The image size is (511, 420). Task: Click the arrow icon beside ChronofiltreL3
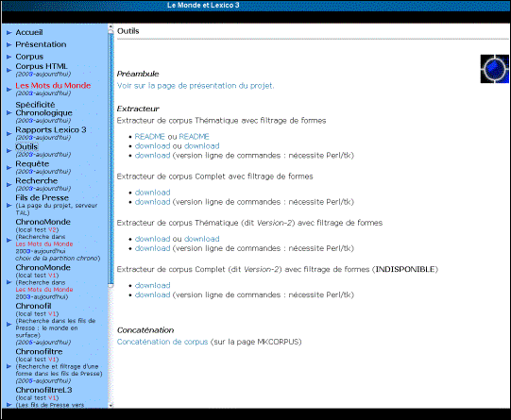click(x=9, y=405)
